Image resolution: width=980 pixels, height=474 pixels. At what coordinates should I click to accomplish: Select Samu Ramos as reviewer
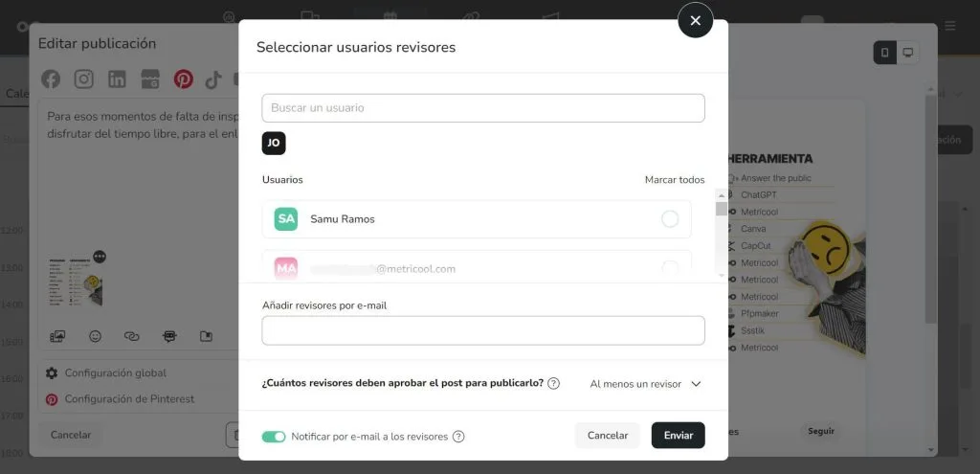click(670, 219)
